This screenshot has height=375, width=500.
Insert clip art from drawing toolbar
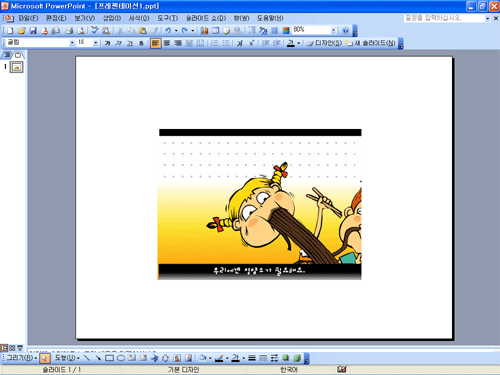point(177,358)
